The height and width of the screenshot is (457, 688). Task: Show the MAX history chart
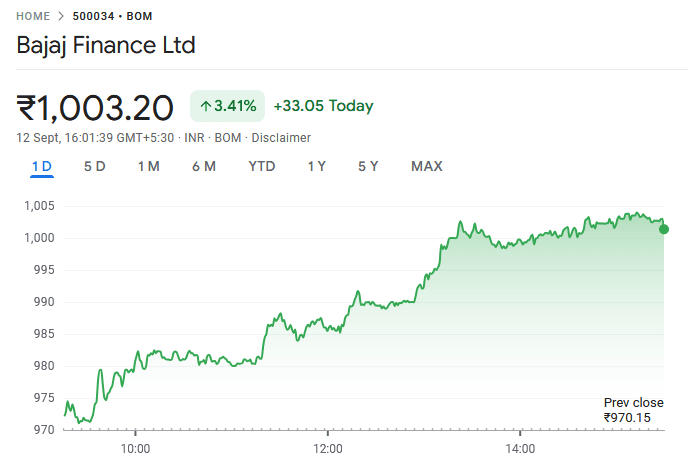[427, 166]
